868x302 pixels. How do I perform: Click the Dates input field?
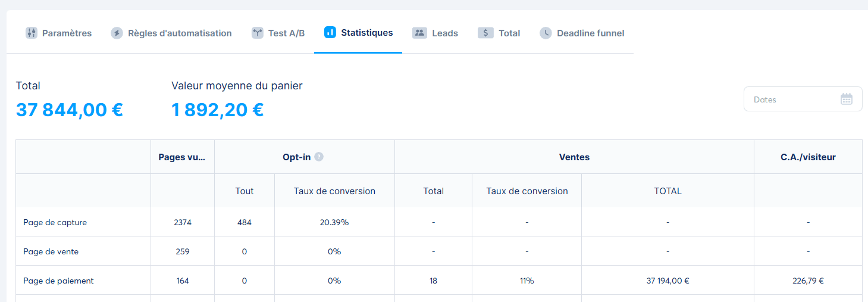coord(791,99)
